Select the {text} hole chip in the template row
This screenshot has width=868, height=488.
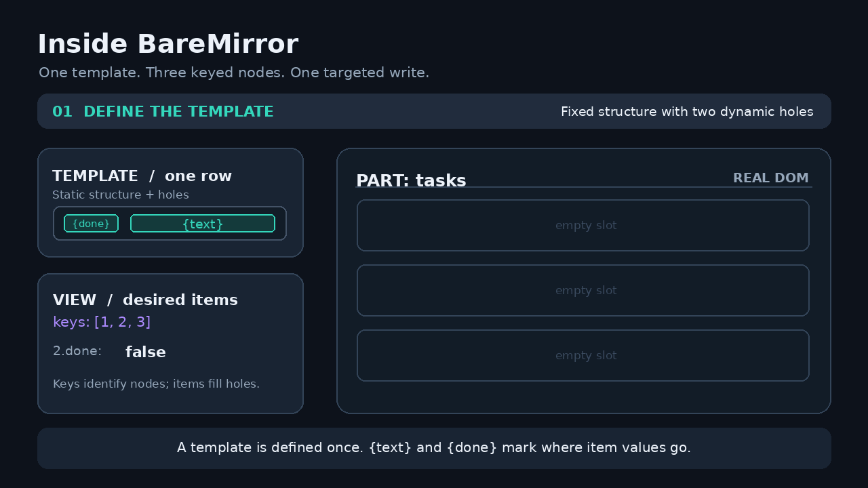203,224
